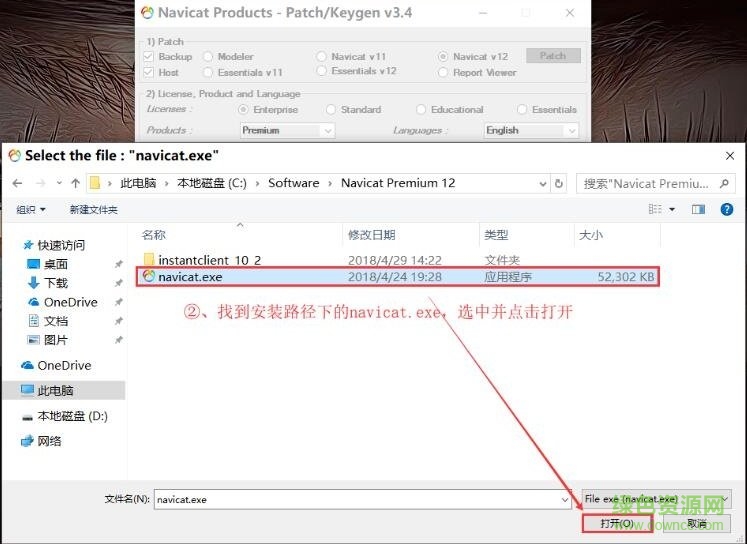The width and height of the screenshot is (747, 544).
Task: Open the file type filter dropdown
Action: tap(656, 499)
